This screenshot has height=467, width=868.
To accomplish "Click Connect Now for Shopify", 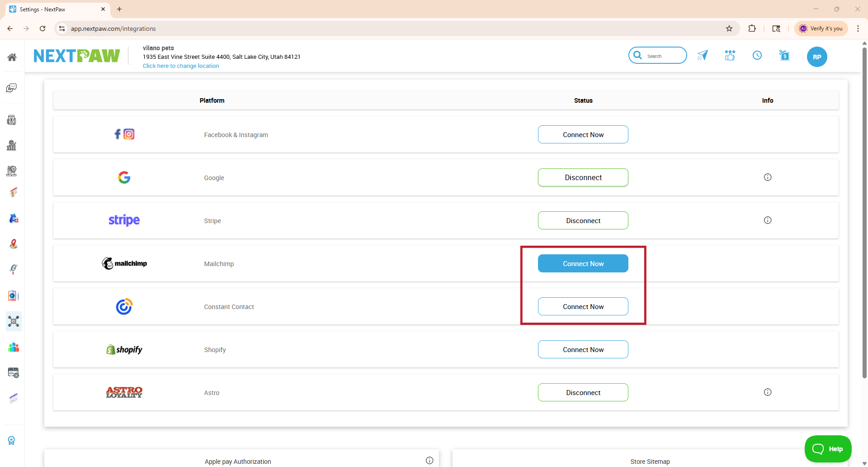I will point(583,349).
